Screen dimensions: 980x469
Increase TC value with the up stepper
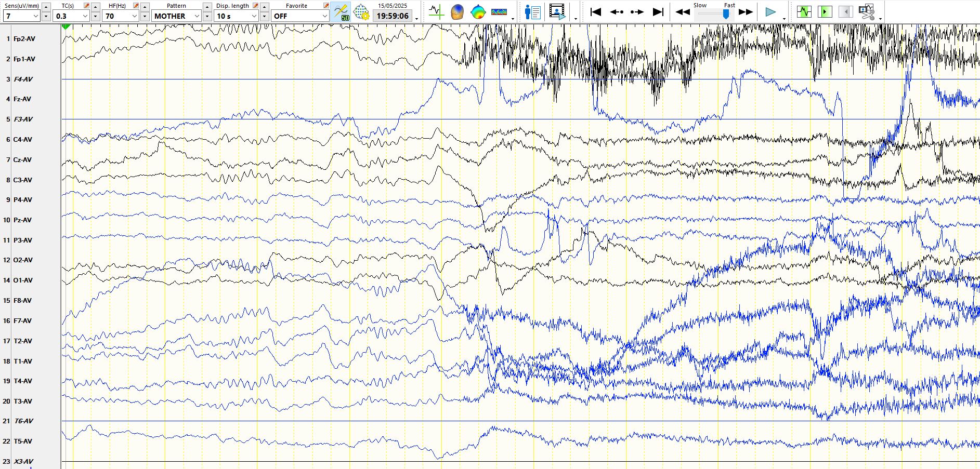[x=95, y=6]
